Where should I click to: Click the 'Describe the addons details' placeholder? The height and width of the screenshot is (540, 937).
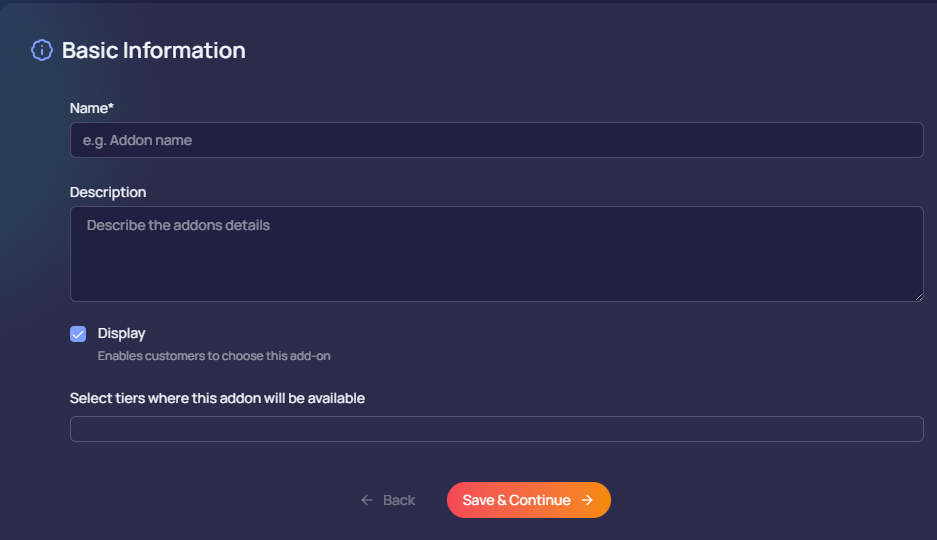[178, 226]
